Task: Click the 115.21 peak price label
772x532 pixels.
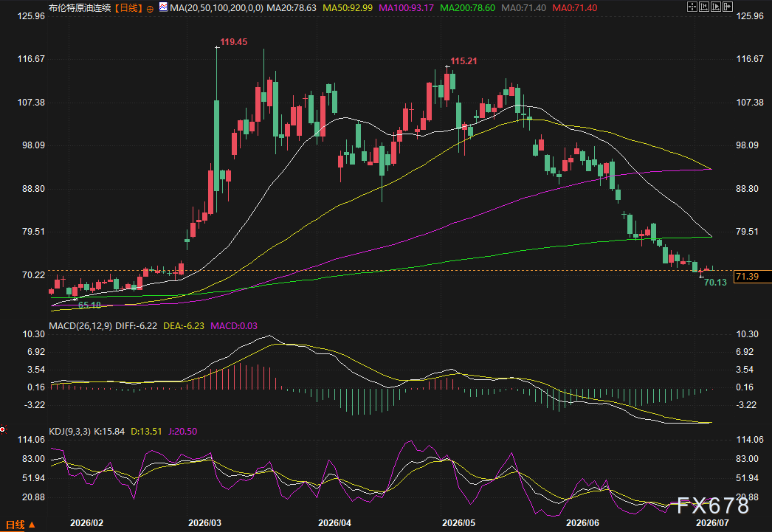Action: 463,61
